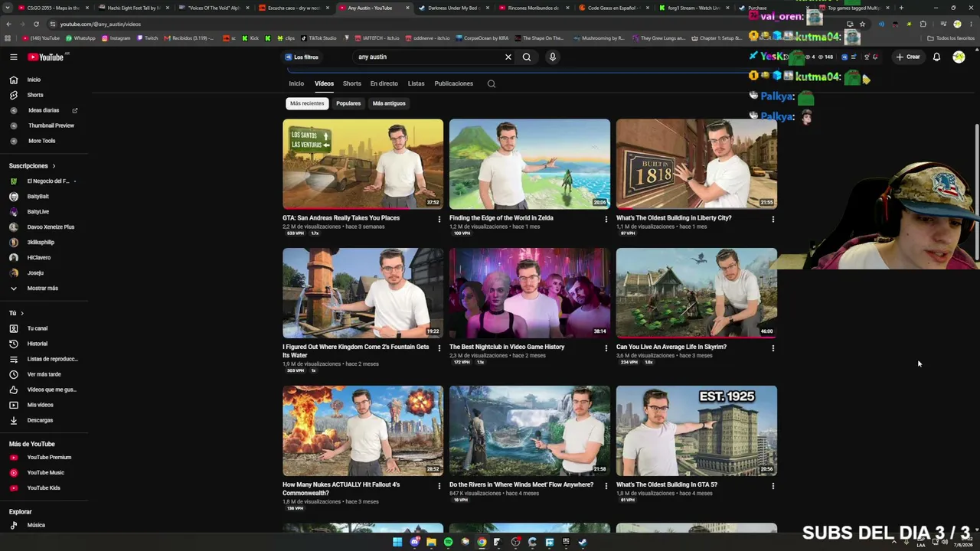Click the YouTube logo
This screenshot has width=980, height=551.
46,57
